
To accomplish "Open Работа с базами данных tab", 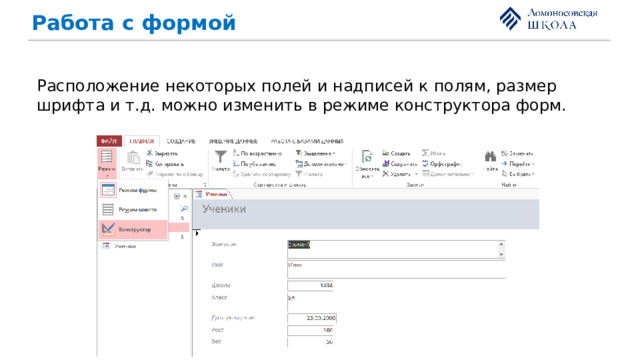I will click(x=307, y=141).
